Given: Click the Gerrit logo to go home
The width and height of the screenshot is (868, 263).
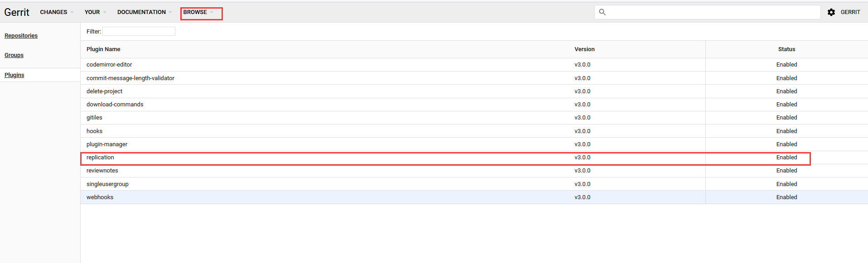Looking at the screenshot, I should 16,12.
